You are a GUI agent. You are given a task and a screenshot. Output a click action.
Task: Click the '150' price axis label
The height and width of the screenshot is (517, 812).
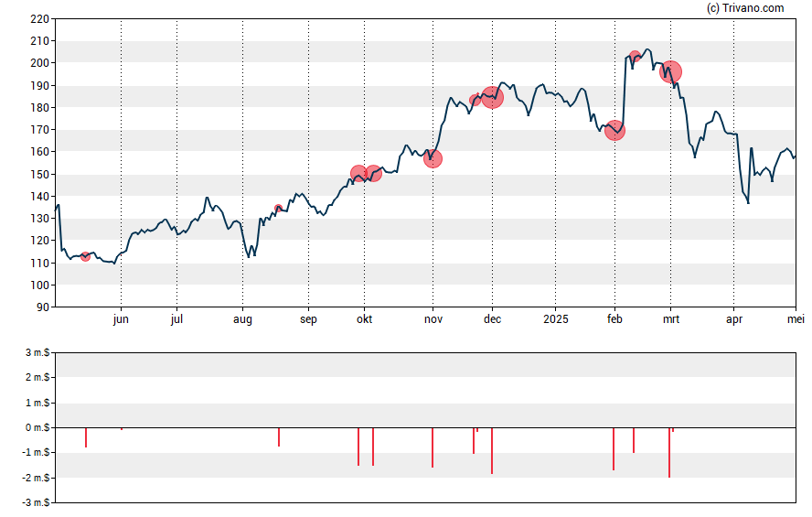click(40, 174)
